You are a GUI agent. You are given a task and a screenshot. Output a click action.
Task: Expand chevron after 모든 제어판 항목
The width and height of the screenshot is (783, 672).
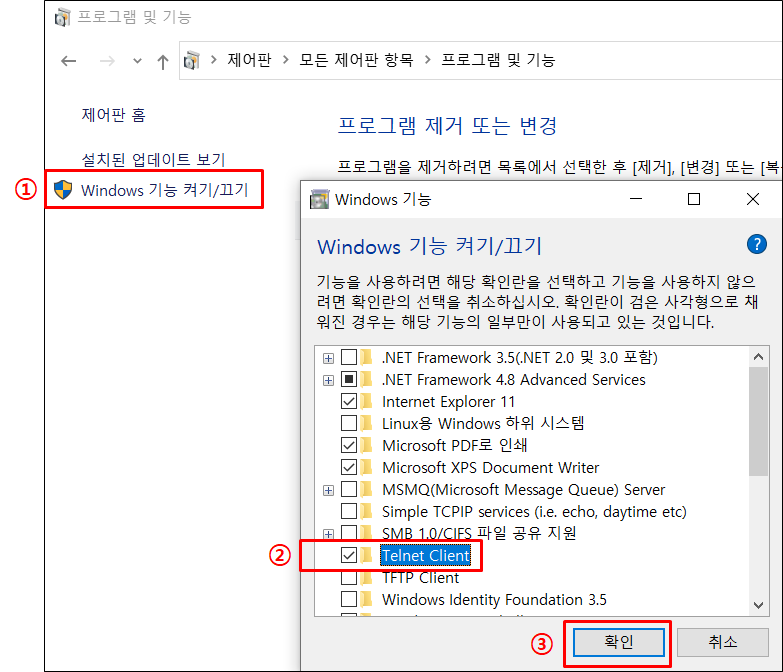(427, 60)
